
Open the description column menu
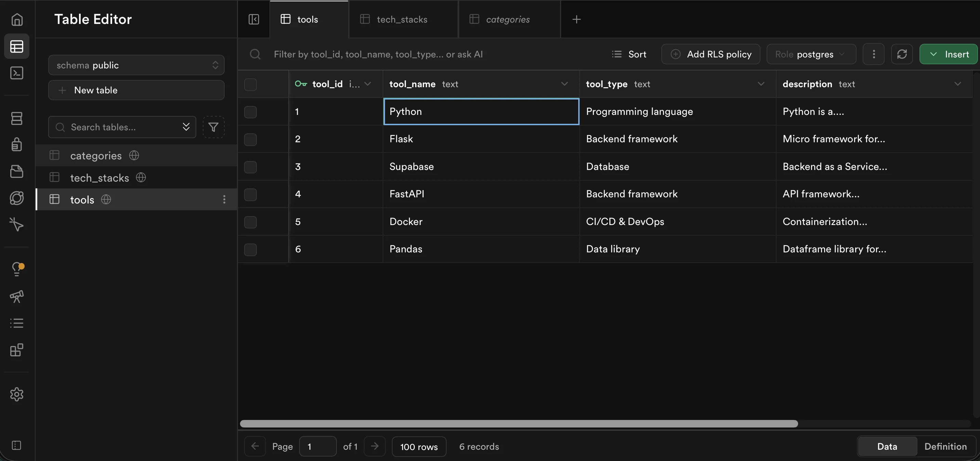pos(957,84)
